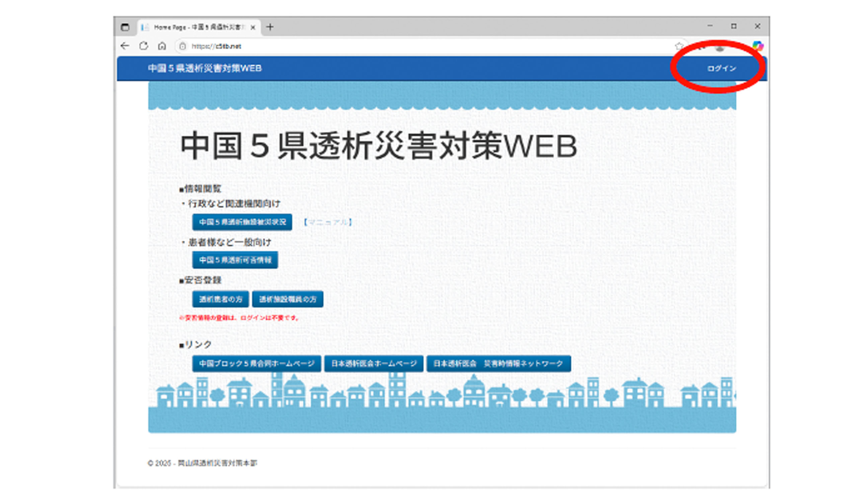Click the 透析患者の方 button
Image resolution: width=857 pixels, height=504 pixels.
point(220,299)
